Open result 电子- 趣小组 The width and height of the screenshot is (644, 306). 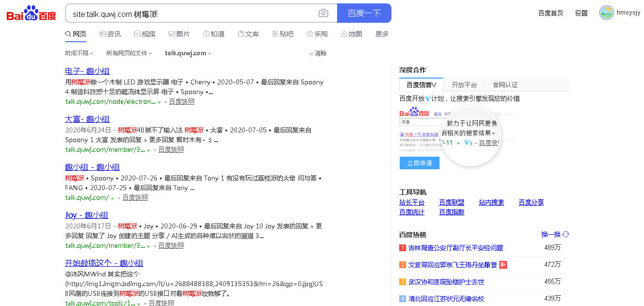(x=87, y=71)
